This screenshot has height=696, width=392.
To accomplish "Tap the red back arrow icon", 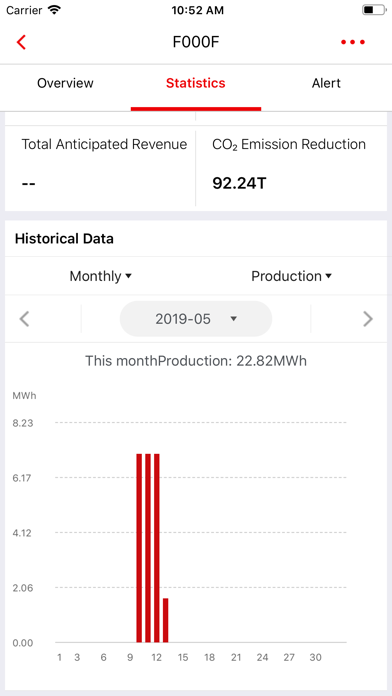I will (x=21, y=42).
